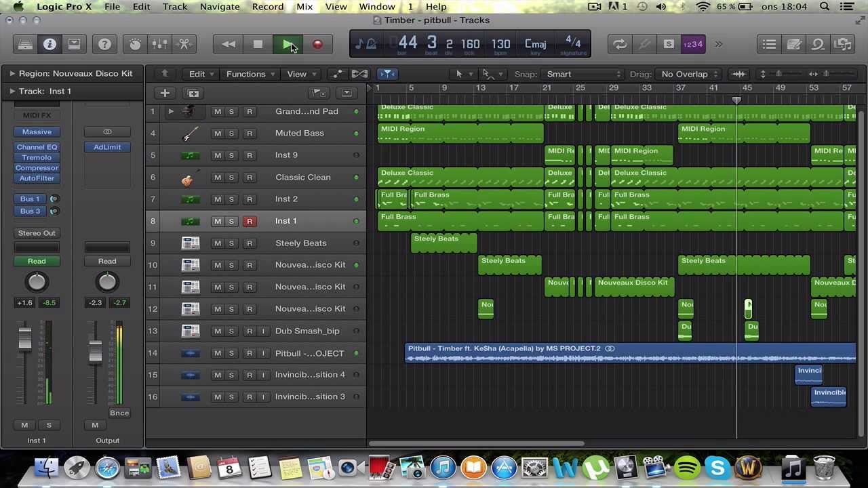Adjust the Inst 1 volume fader
Screen dimensions: 868x488
click(x=24, y=339)
